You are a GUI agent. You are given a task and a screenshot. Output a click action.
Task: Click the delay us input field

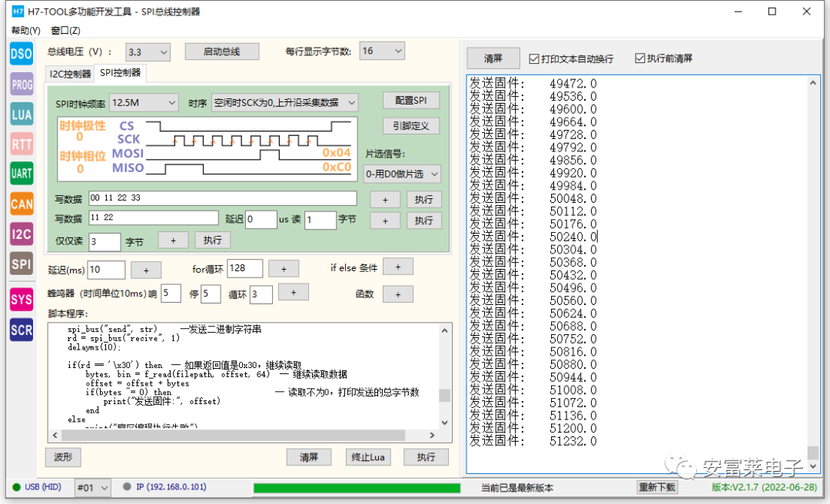[x=261, y=219]
